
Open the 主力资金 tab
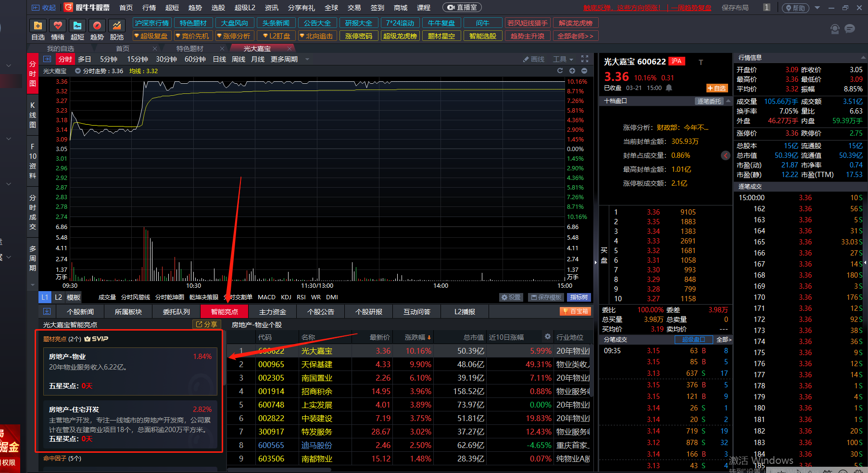point(273,312)
